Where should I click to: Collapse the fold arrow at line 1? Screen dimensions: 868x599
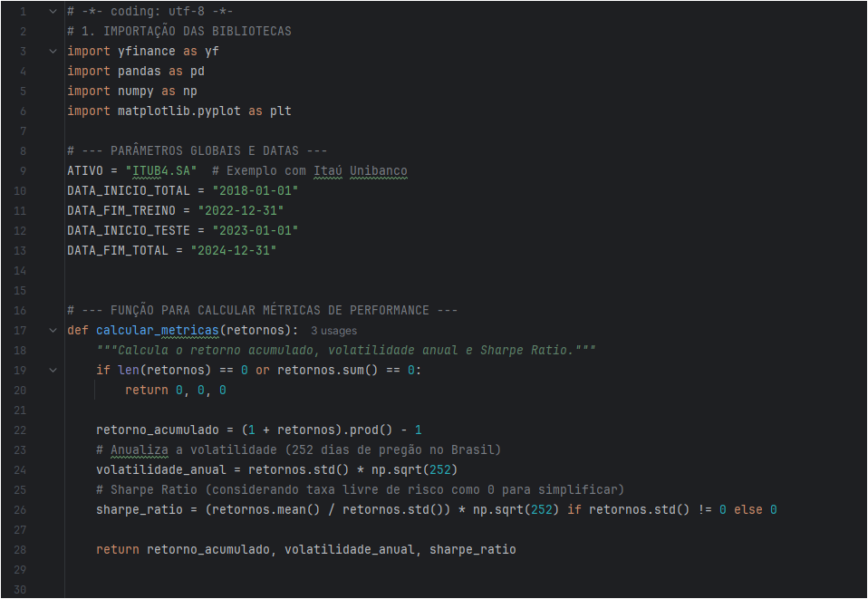pos(53,12)
